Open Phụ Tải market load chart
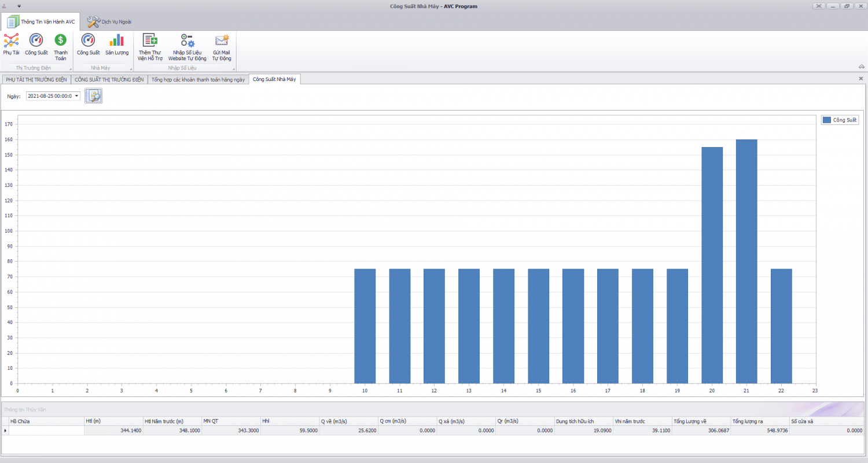The image size is (868, 463). point(11,44)
